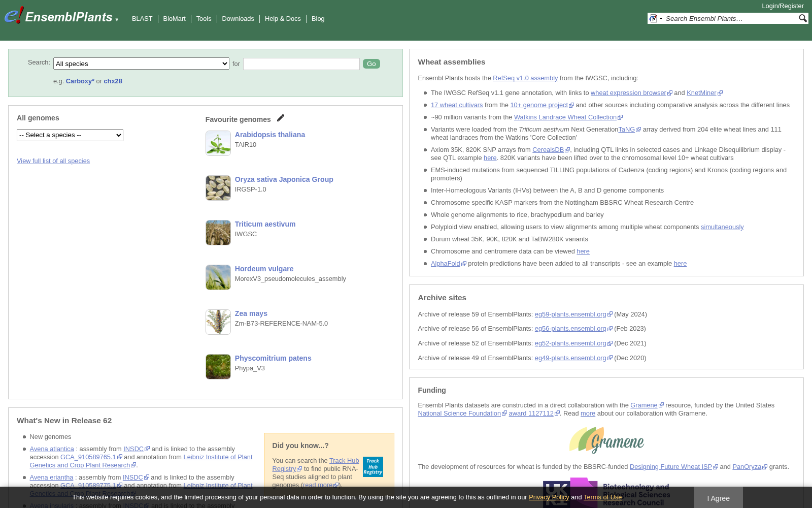Open eg49-plants.ensembl.org archive link

573,358
